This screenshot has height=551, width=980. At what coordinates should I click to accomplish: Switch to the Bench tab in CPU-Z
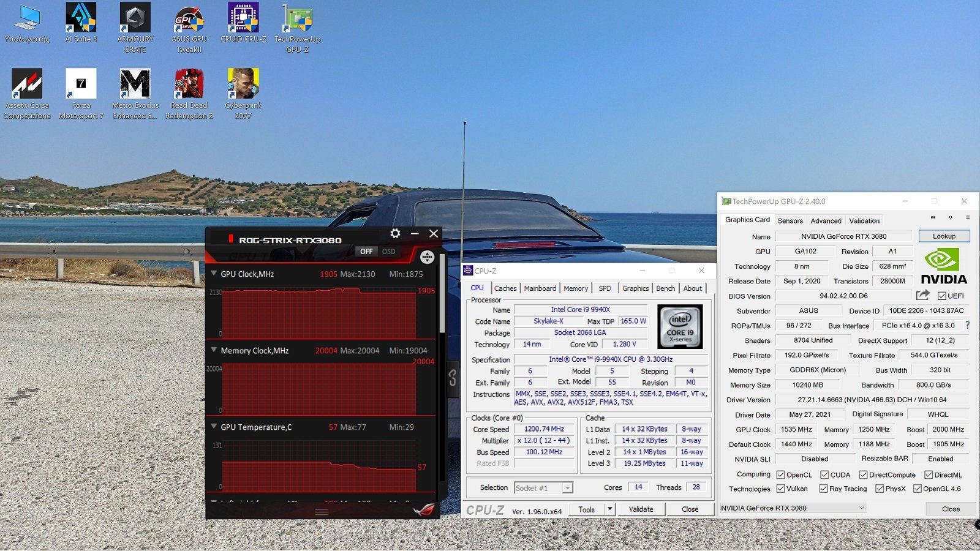(666, 288)
